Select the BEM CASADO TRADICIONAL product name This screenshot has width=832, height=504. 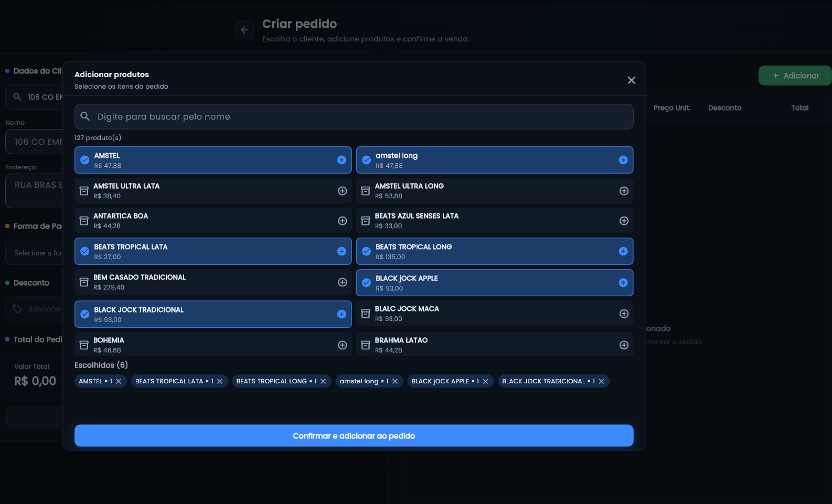point(140,277)
